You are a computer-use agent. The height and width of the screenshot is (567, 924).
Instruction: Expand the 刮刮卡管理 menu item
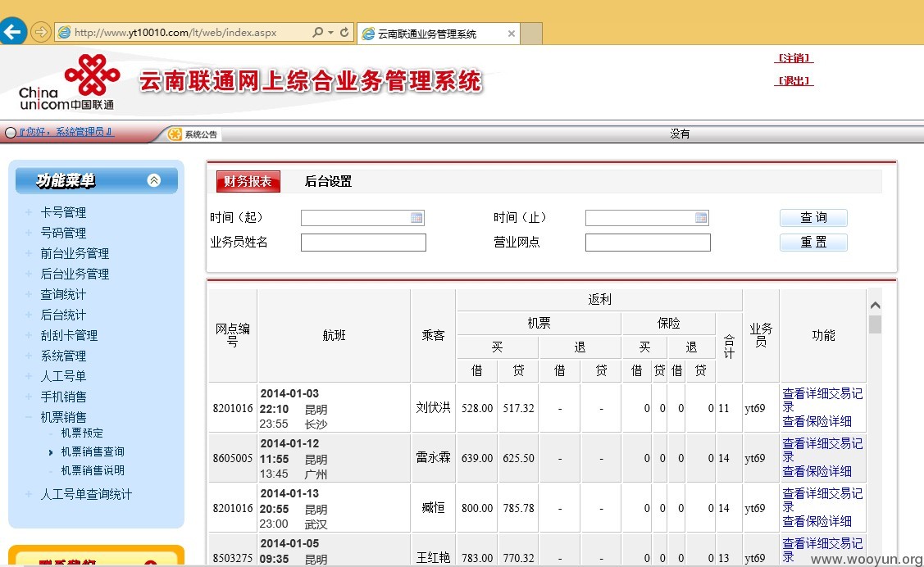pos(69,336)
